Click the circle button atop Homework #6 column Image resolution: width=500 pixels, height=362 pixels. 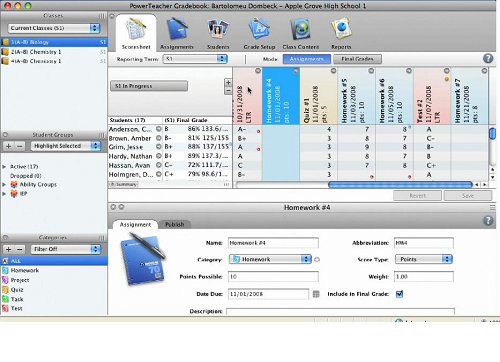pyautogui.click(x=409, y=71)
